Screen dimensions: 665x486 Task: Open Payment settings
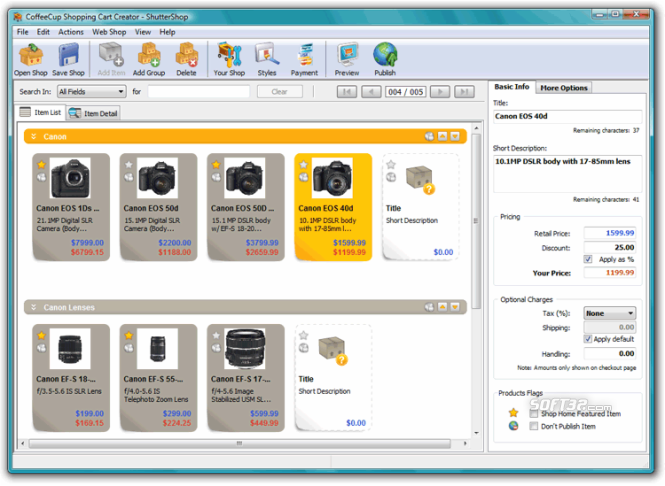coord(304,60)
